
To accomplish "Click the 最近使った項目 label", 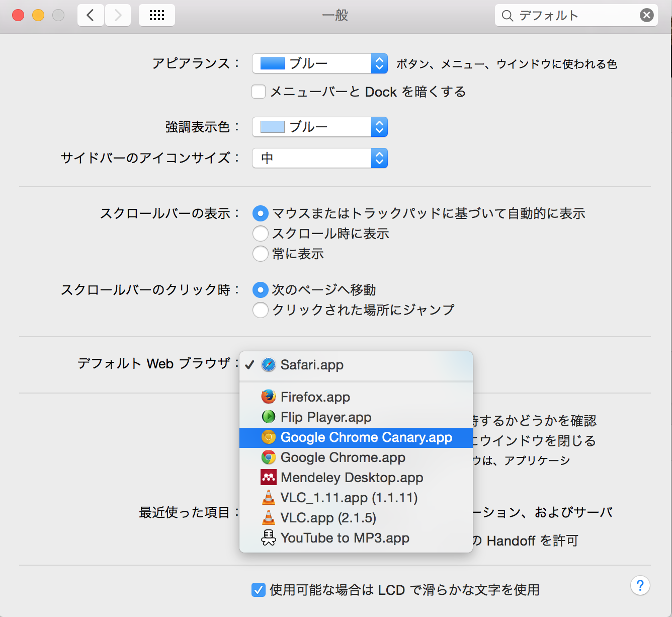I will (x=190, y=512).
